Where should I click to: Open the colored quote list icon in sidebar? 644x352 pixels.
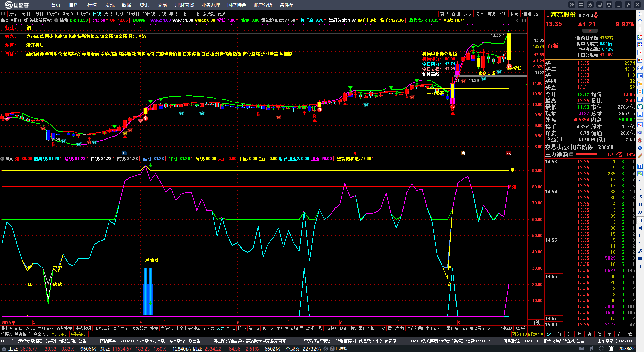click(640, 45)
